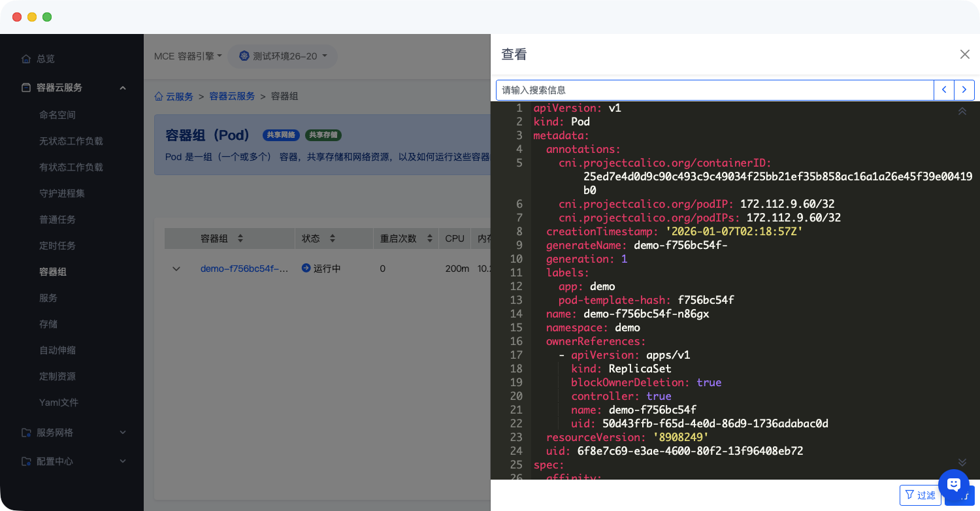Jump to top of YAML with double-up arrow
Screen dimensions: 980x511
pos(962,111)
